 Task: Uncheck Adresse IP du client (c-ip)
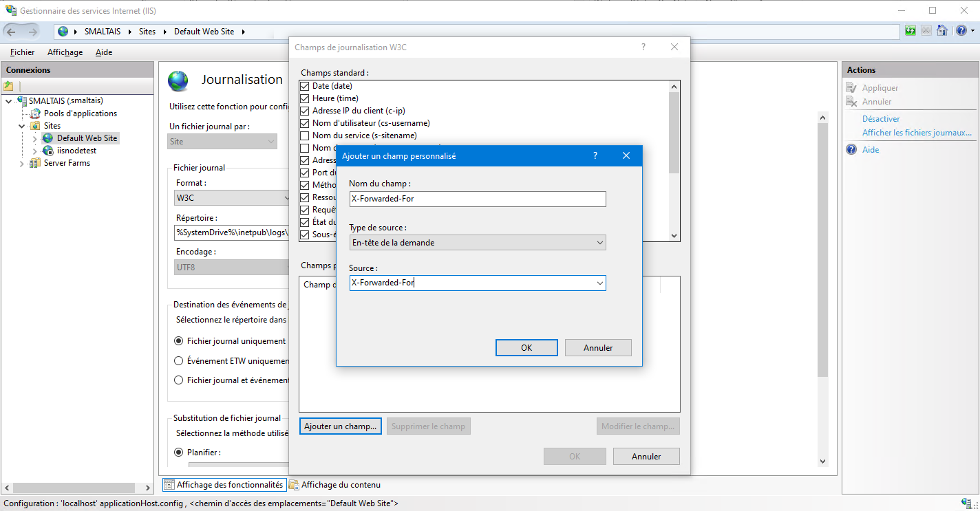[x=305, y=111]
